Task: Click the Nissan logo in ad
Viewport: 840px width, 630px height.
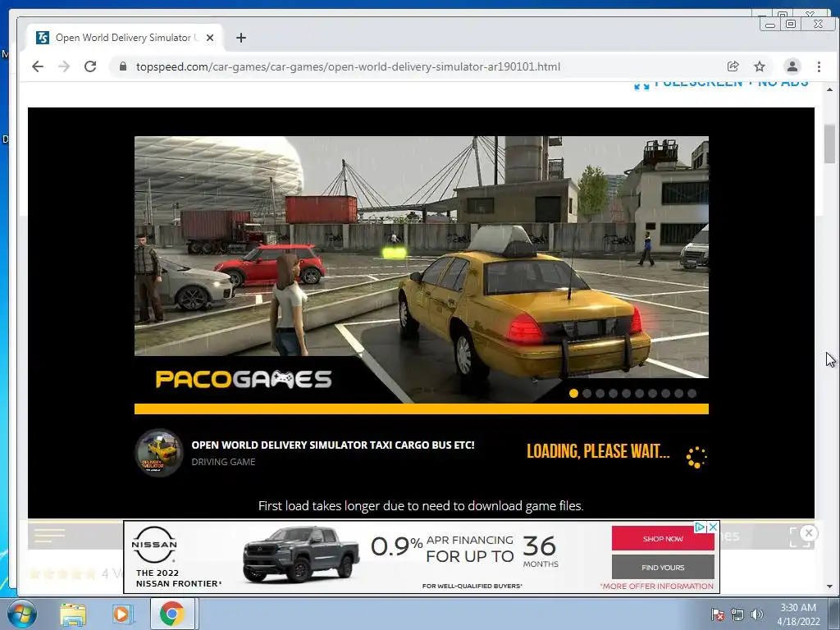Action: pyautogui.click(x=154, y=545)
